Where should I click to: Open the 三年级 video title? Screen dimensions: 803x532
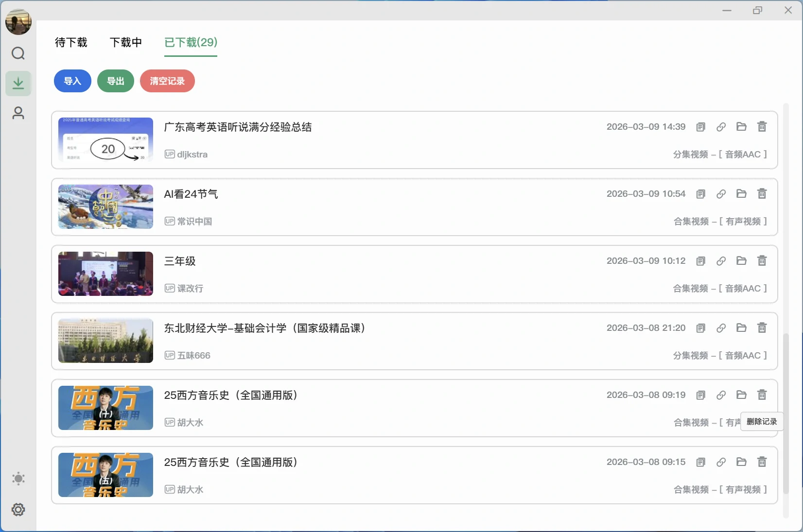[180, 261]
